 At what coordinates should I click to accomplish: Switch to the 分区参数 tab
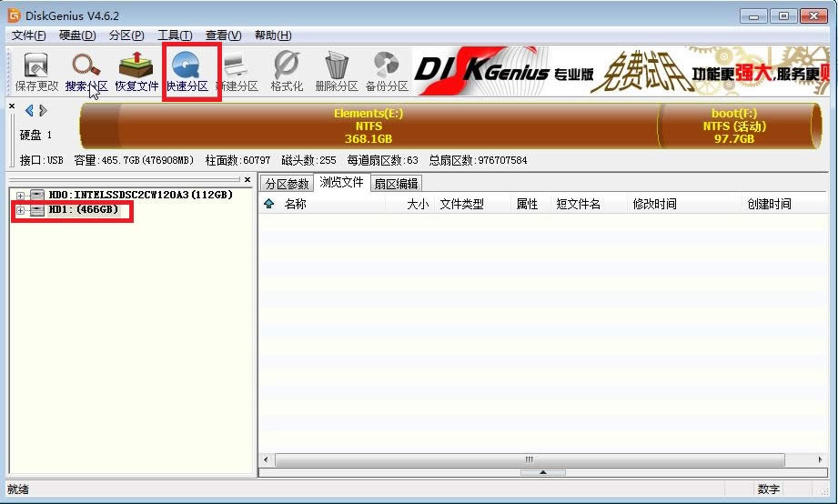(x=287, y=184)
